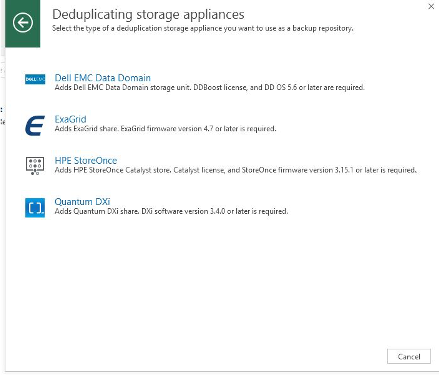The image size is (439, 375).
Task: Click the subtitle about selecting appliance type
Action: (203, 28)
